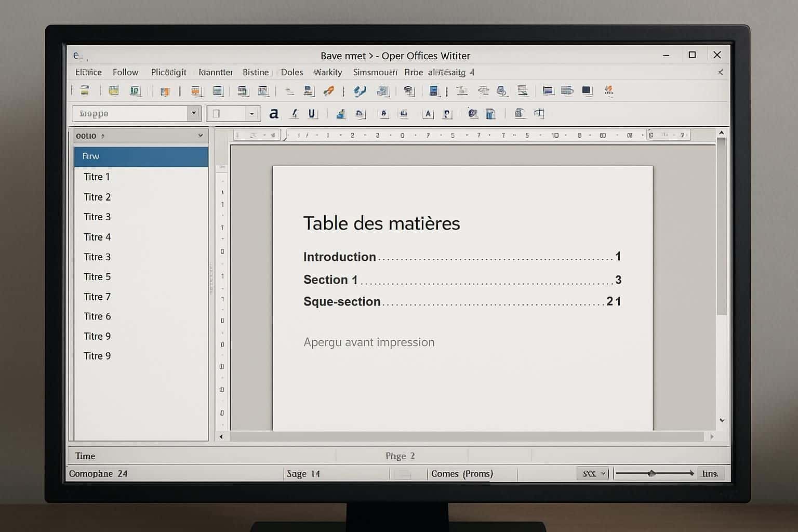The image size is (798, 532).
Task: Click the last formatting bar icon with crossed box
Action: point(539,113)
